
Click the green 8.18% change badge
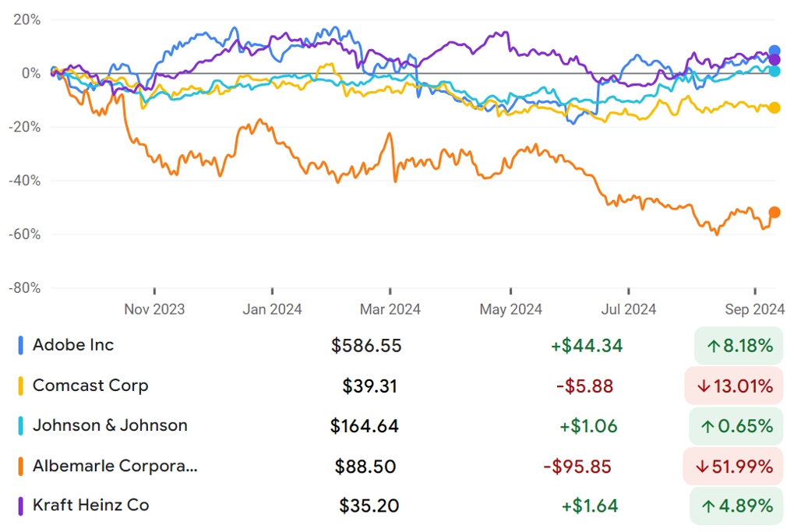coord(739,346)
